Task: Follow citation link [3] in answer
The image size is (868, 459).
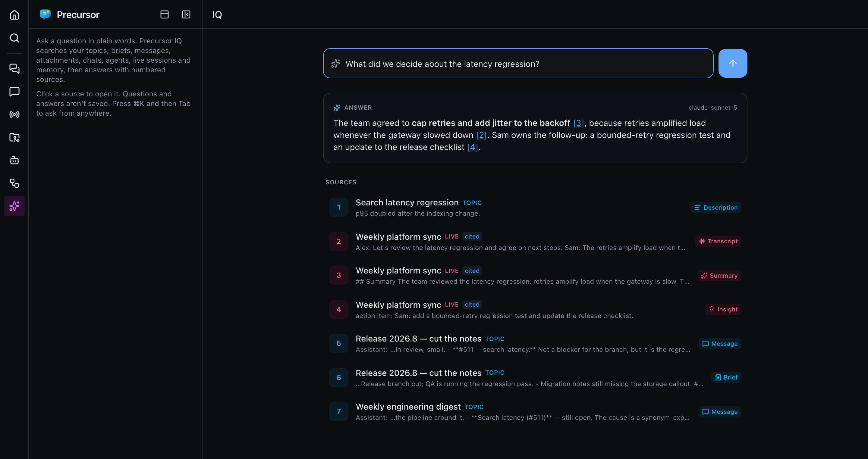Action: point(578,123)
